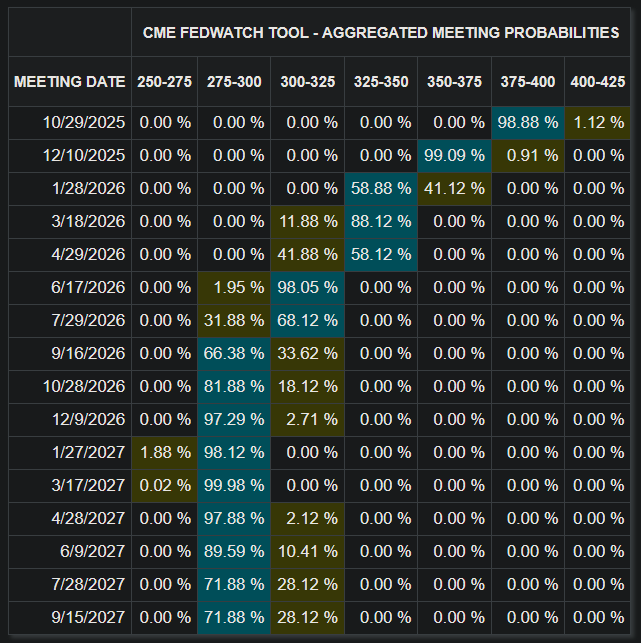Select the 66.38 % cell for 9/16/2026
The width and height of the screenshot is (641, 643).
click(x=234, y=354)
